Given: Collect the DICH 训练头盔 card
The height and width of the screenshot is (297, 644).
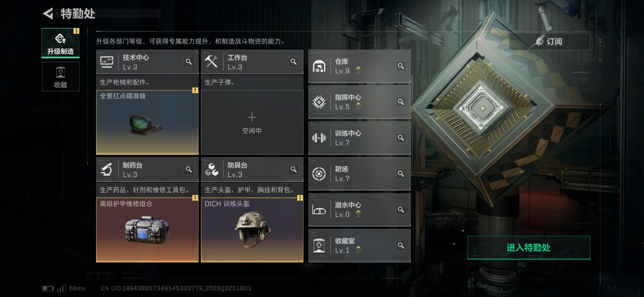Looking at the screenshot, I should (252, 230).
